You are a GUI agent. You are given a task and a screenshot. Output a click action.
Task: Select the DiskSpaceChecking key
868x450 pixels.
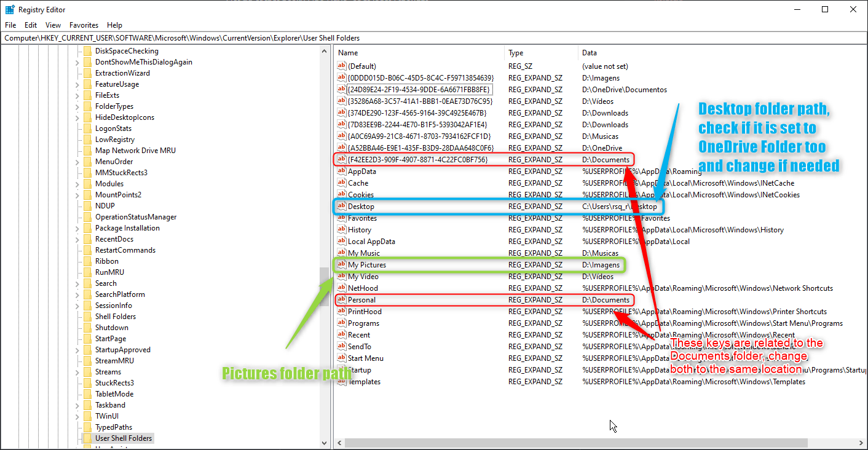coord(127,51)
